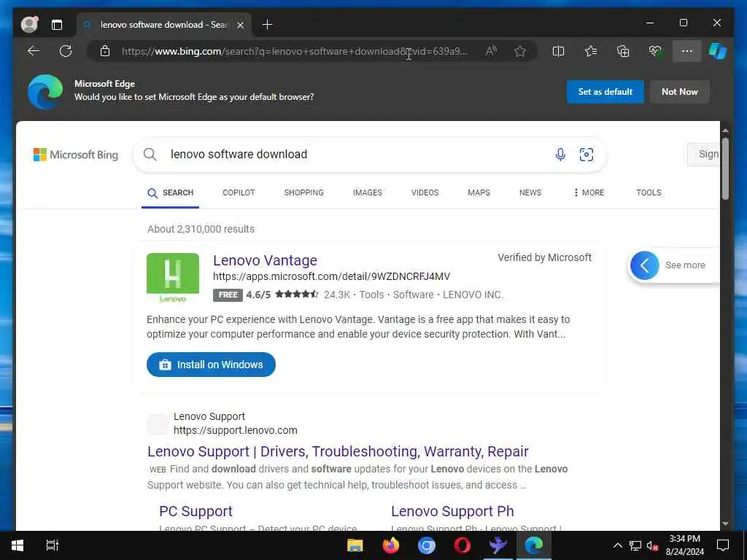Refresh the current page
The height and width of the screenshot is (560, 747).
click(x=65, y=51)
